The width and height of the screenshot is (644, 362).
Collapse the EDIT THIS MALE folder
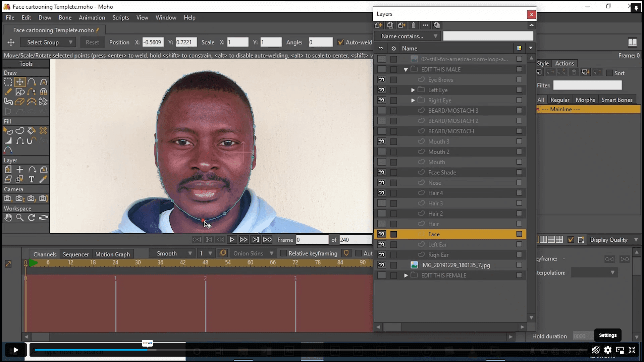click(x=406, y=69)
